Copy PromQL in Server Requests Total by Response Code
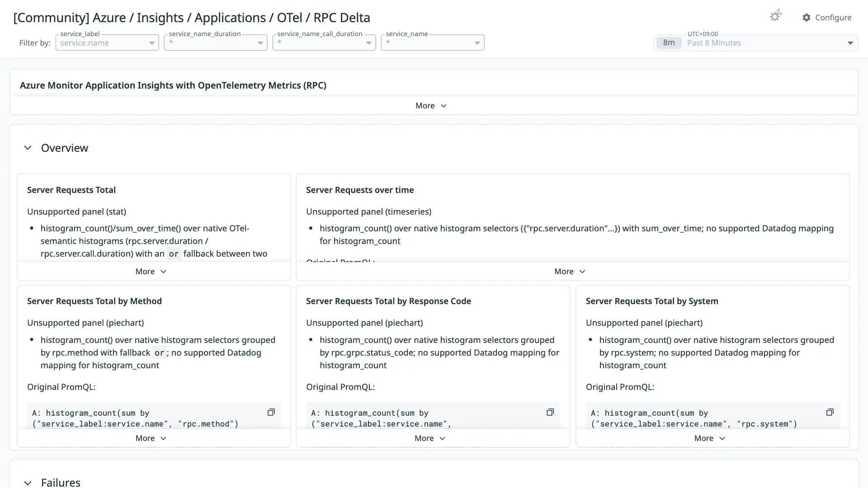 [550, 412]
